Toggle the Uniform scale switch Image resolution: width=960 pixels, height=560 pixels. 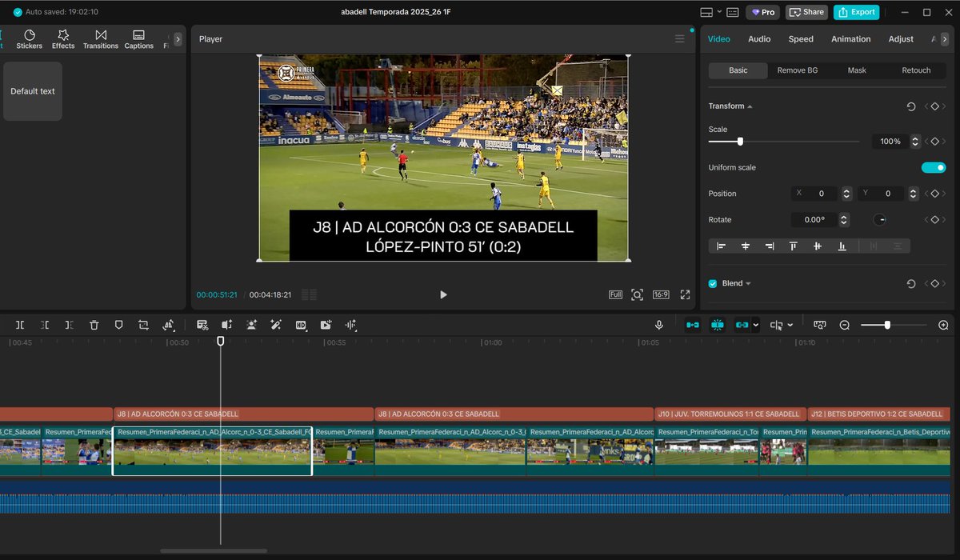934,167
